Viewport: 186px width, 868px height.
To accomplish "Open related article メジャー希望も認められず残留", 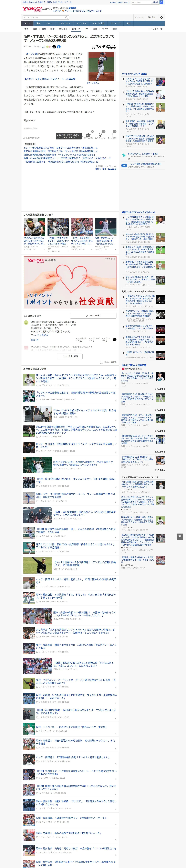I will (60, 148).
